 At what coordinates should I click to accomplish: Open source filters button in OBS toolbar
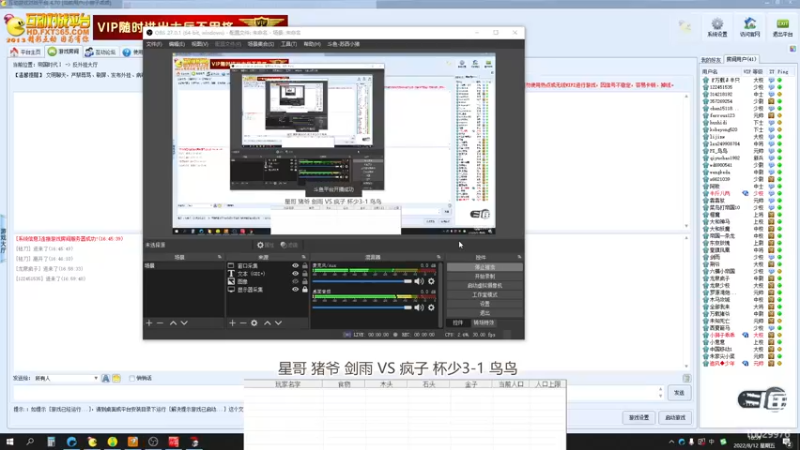[289, 245]
